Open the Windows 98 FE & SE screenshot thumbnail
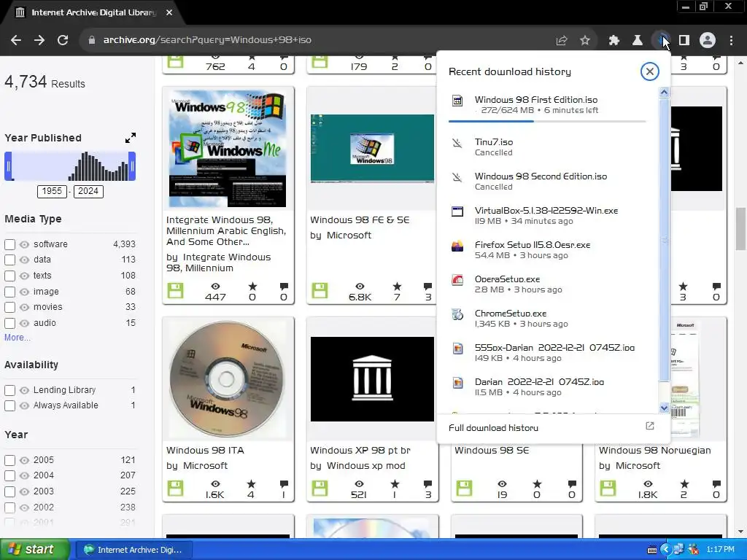Screen dimensions: 747x560 372,148
